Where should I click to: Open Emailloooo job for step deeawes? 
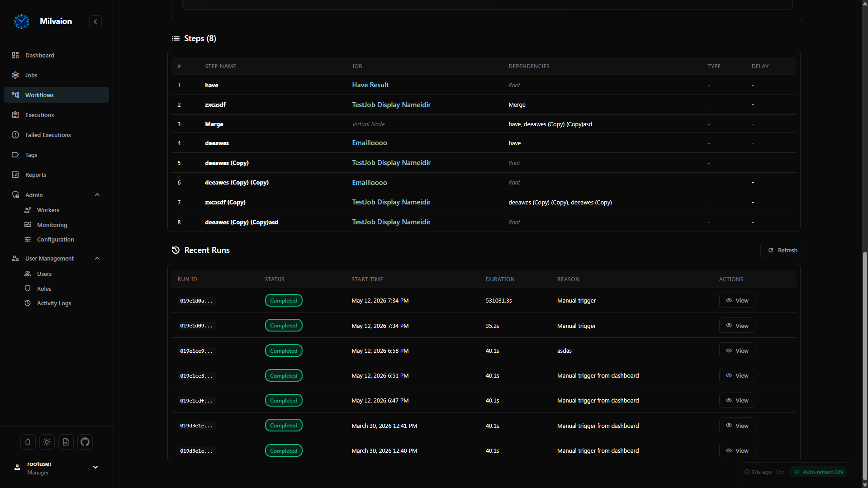click(369, 143)
